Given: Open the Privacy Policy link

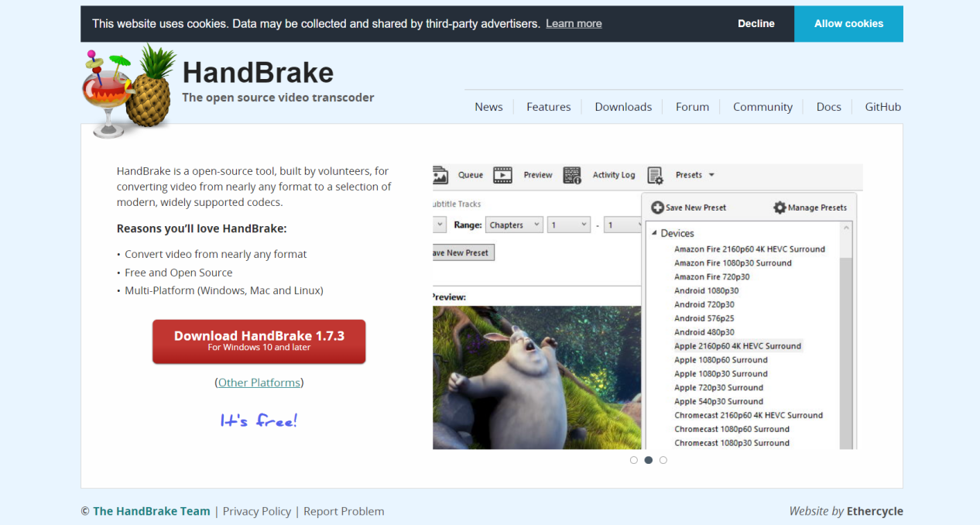Looking at the screenshot, I should 257,511.
